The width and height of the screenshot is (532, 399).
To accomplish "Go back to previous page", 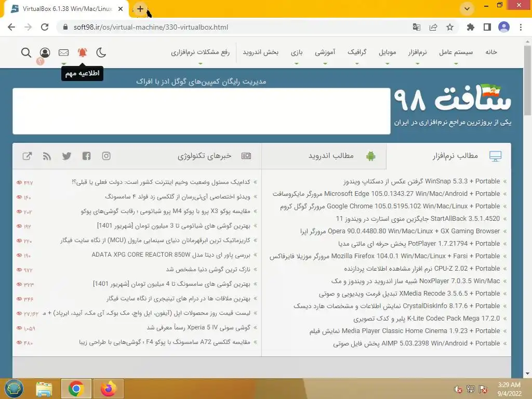I will click(11, 27).
